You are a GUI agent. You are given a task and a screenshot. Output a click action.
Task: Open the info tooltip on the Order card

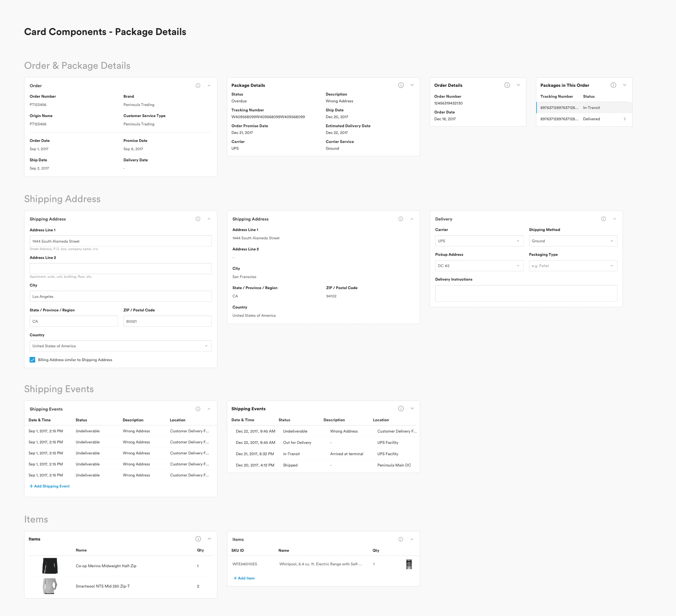[x=198, y=85]
